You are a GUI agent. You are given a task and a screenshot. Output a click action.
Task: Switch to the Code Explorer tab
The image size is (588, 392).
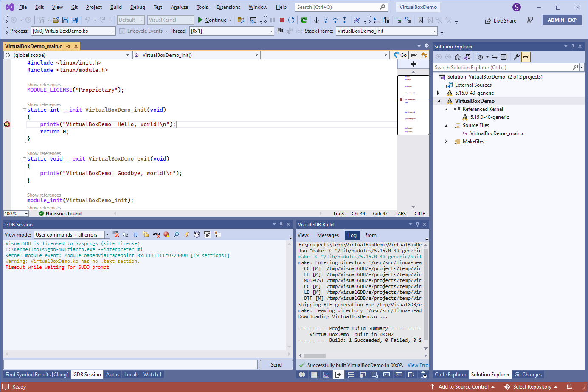[450, 375]
